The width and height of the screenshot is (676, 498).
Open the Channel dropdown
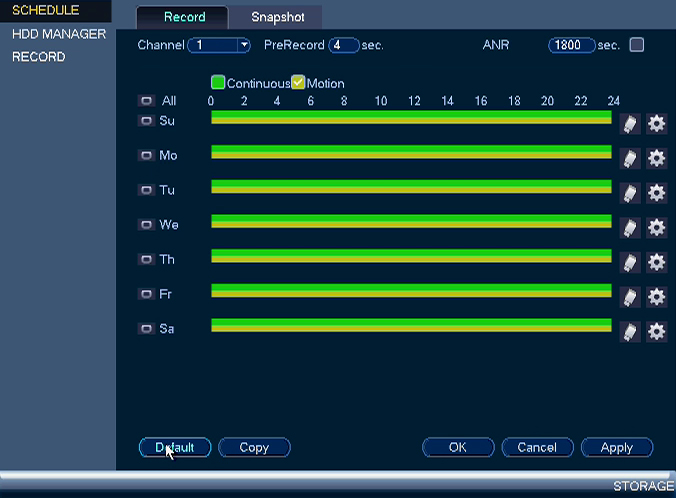coord(219,45)
